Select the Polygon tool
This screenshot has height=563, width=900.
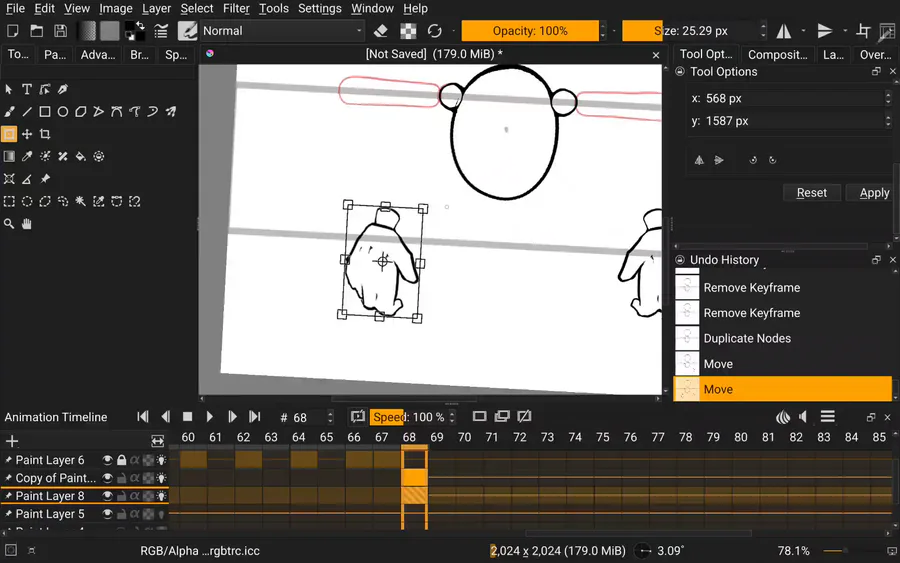81,111
